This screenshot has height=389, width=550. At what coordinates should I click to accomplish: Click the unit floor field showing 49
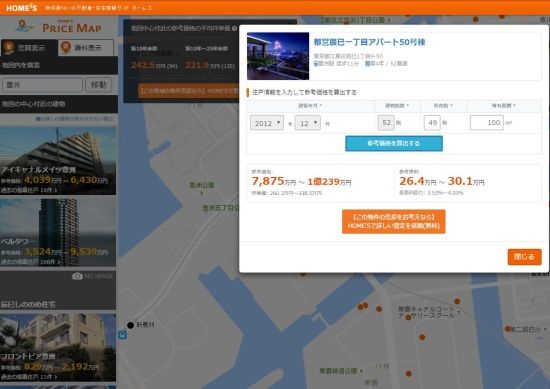[x=432, y=122]
